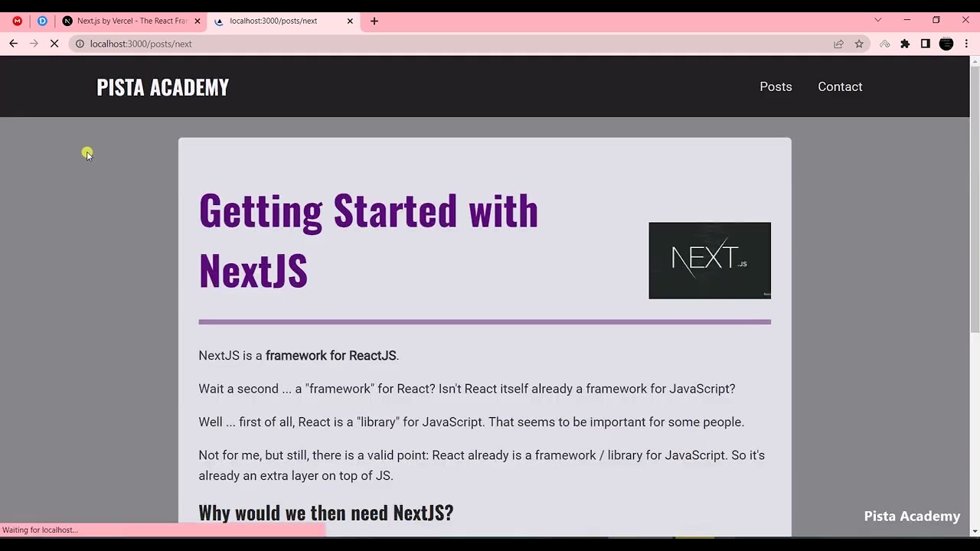The width and height of the screenshot is (980, 551).
Task: Open the grayed extension icon beside the star
Action: [884, 44]
